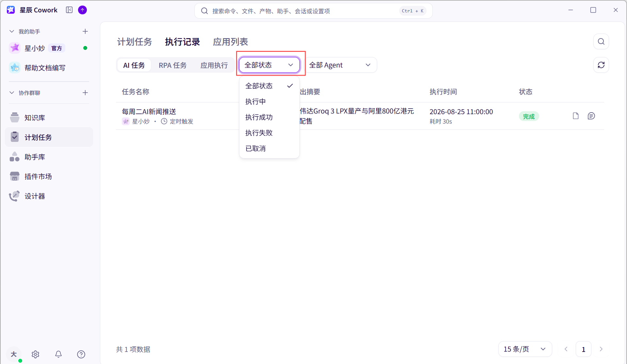Image resolution: width=627 pixels, height=364 pixels.
Task: Switch to the RPA 任务 tab
Action: (173, 65)
